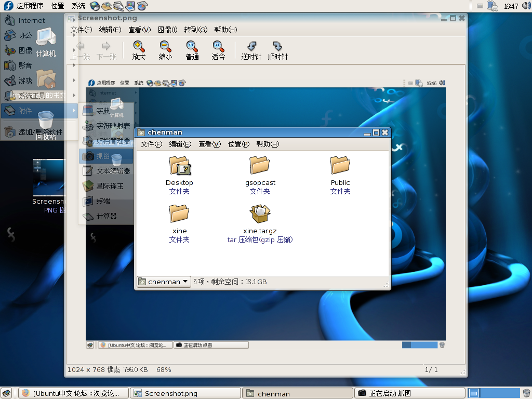Screen dimensions: 532x399
Task: Open the chenman location dropdown
Action: [164, 282]
